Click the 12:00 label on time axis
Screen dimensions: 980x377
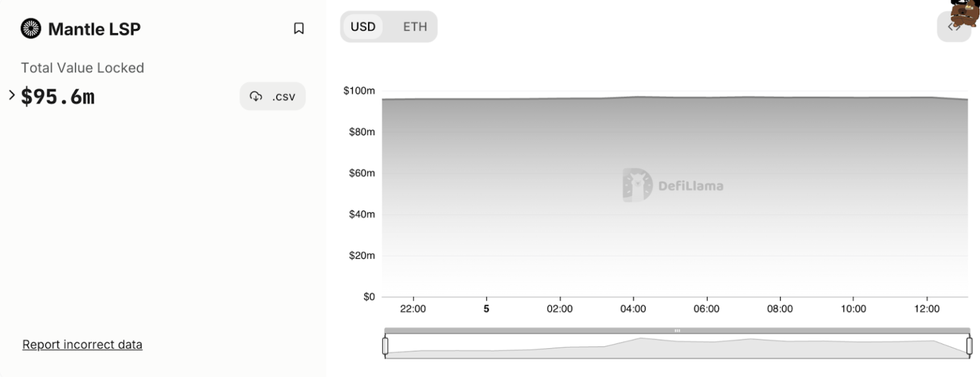point(926,309)
